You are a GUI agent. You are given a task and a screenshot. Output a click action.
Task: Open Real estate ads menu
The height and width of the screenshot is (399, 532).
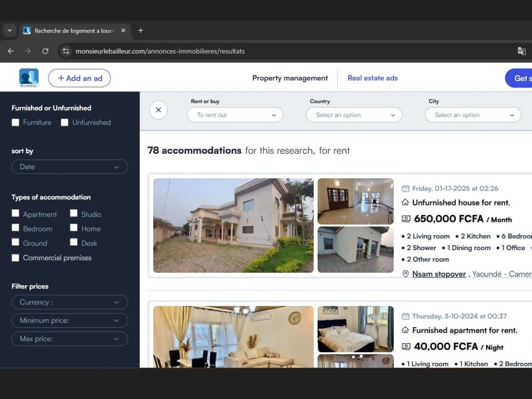372,78
